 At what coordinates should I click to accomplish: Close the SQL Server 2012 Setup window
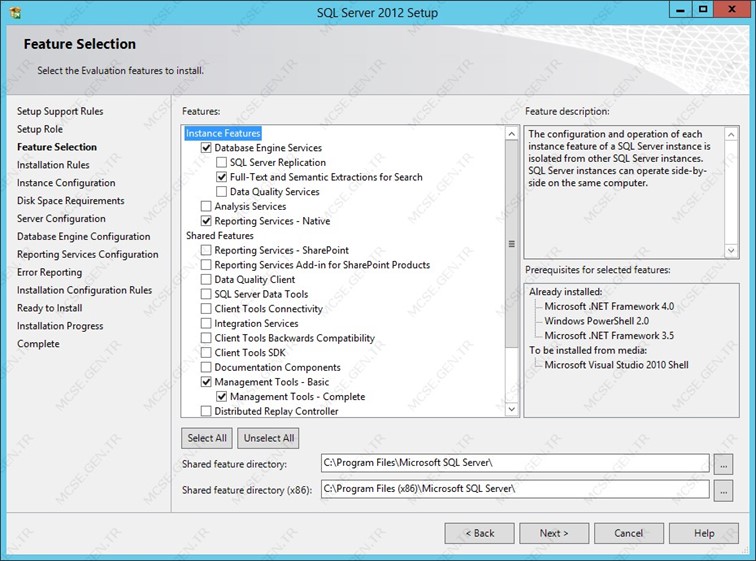click(x=731, y=10)
